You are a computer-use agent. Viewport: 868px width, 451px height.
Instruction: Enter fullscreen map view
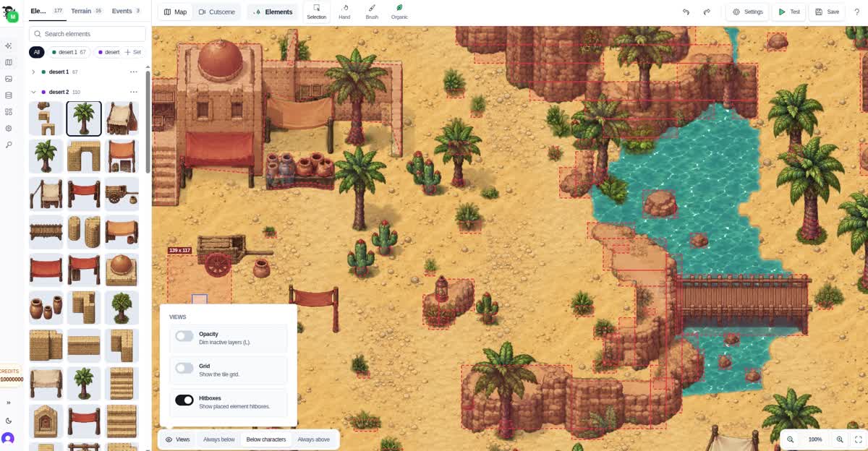(x=858, y=439)
